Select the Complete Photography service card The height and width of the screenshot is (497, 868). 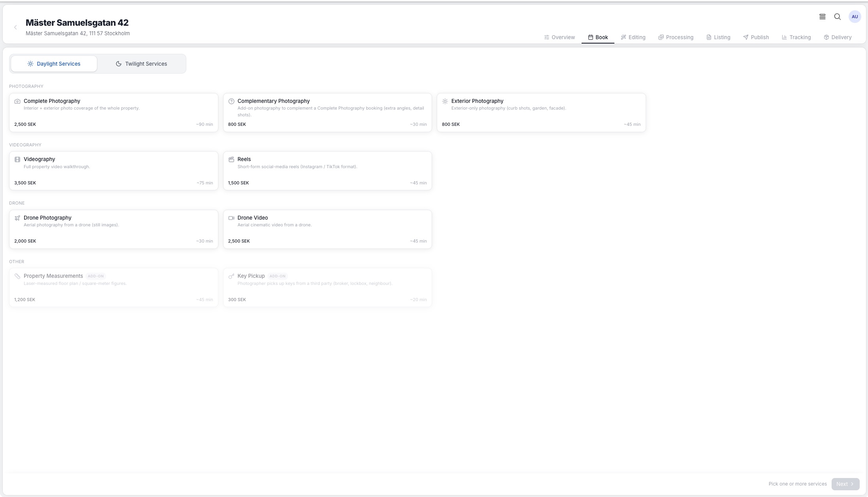tap(114, 112)
